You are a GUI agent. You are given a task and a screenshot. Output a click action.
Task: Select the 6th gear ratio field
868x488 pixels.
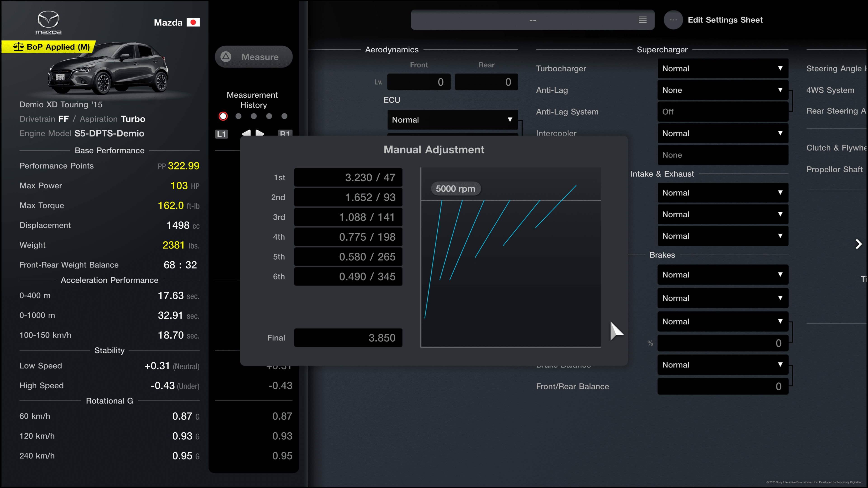pyautogui.click(x=348, y=277)
